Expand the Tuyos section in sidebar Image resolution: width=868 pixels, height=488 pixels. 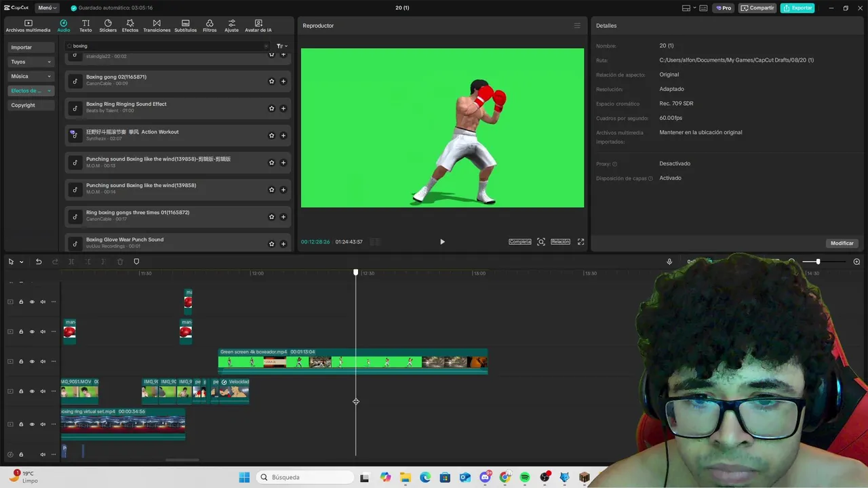[x=31, y=62]
